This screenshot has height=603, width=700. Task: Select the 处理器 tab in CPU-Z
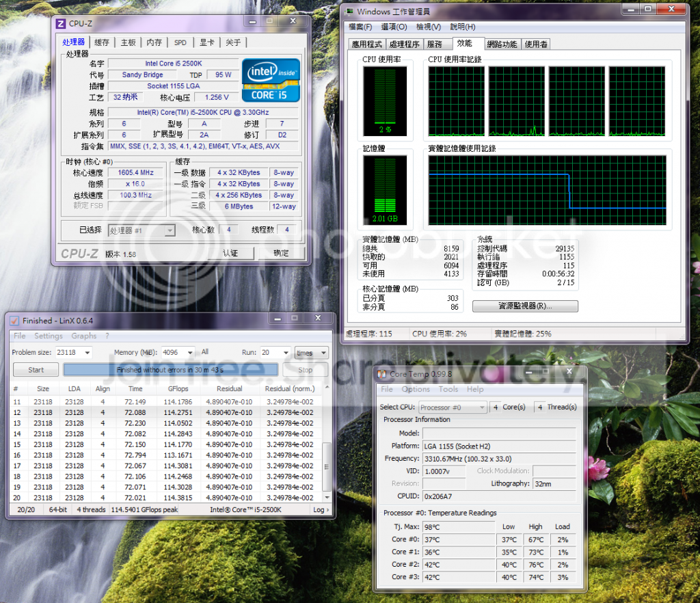coord(74,42)
